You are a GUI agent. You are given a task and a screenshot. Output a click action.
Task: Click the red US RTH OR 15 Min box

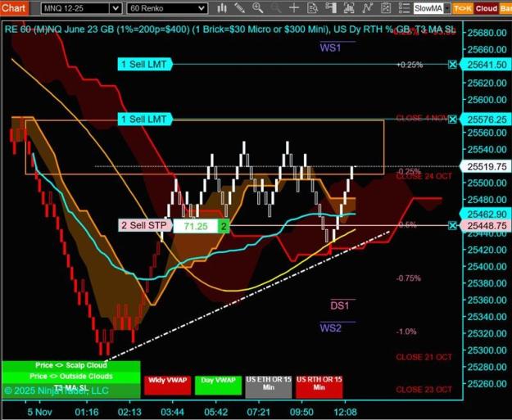(319, 386)
